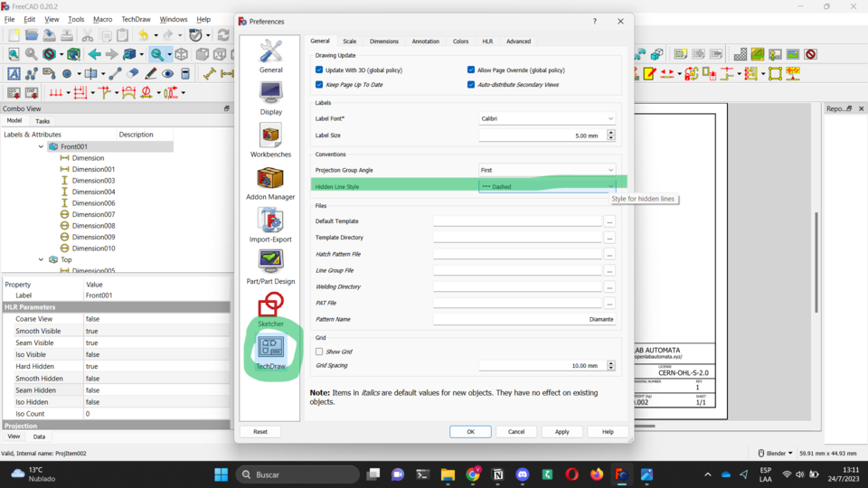Open Firefox from the taskbar
868x488 pixels.
pos(596,474)
